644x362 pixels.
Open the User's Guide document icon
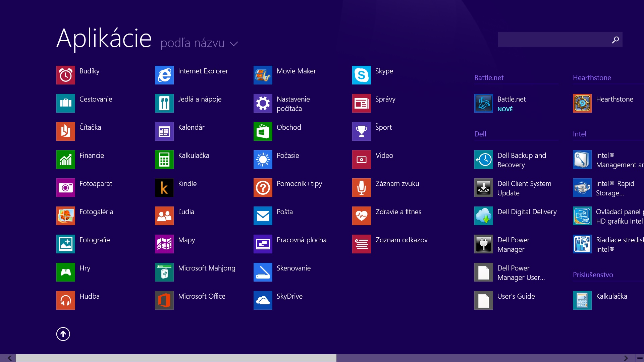coord(484,300)
